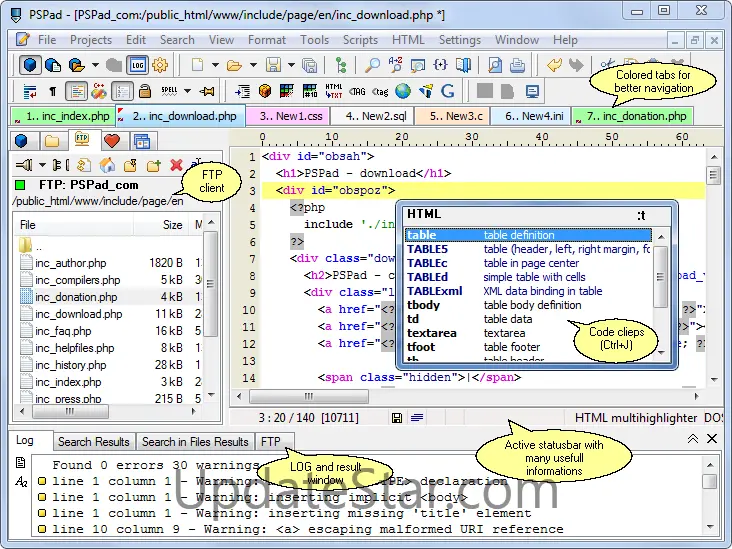Click the red X delete icon in FTP panel
Viewport: 732px width, 549px height.
pos(176,165)
